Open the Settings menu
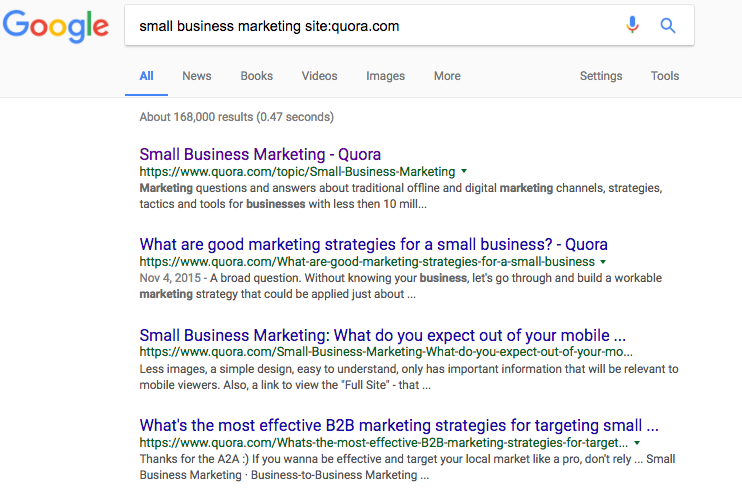The image size is (742, 495). tap(601, 76)
